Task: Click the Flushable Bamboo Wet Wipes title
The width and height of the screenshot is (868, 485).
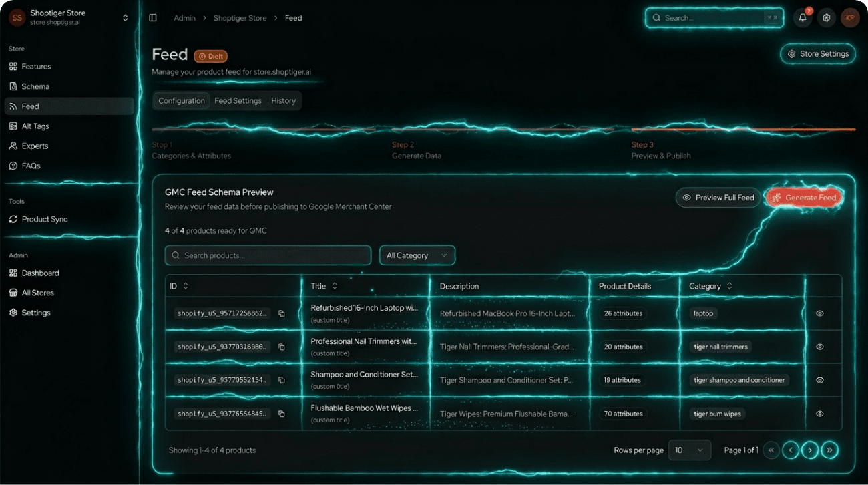Action: [x=365, y=408]
